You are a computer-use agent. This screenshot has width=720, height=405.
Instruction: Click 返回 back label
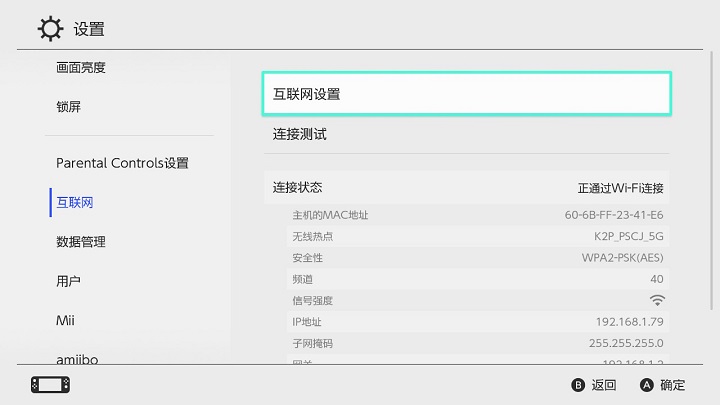pos(603,385)
